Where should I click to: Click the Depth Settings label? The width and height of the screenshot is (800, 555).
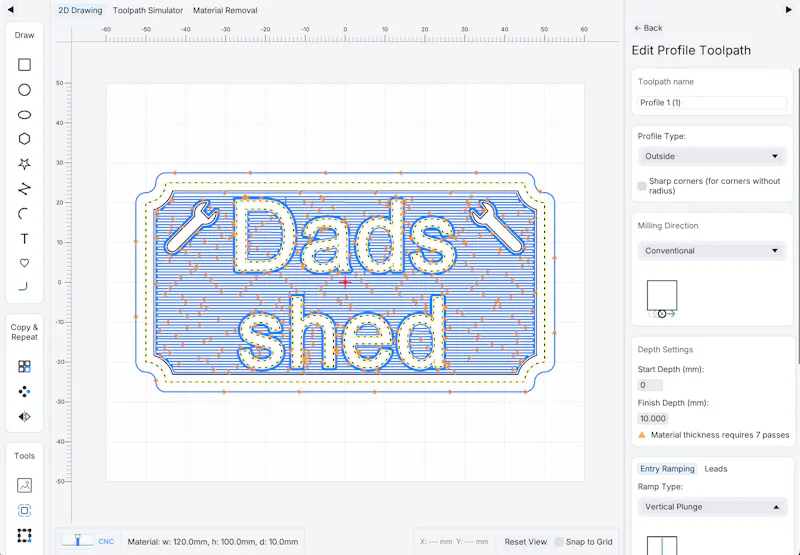point(665,349)
